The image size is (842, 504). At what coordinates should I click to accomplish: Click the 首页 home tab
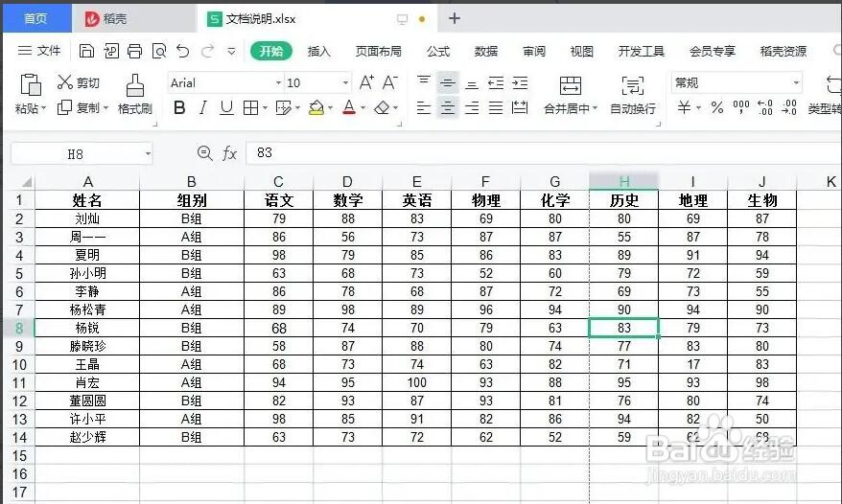(x=36, y=19)
